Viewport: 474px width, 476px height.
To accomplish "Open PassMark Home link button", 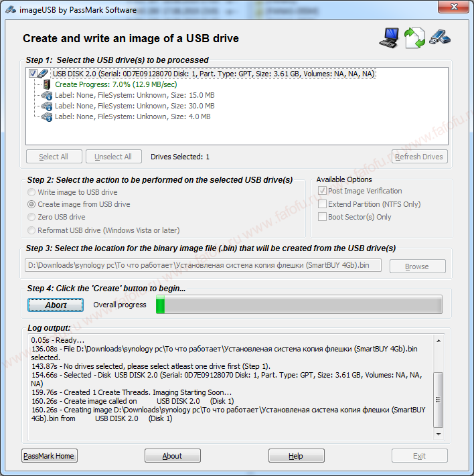I will [49, 456].
